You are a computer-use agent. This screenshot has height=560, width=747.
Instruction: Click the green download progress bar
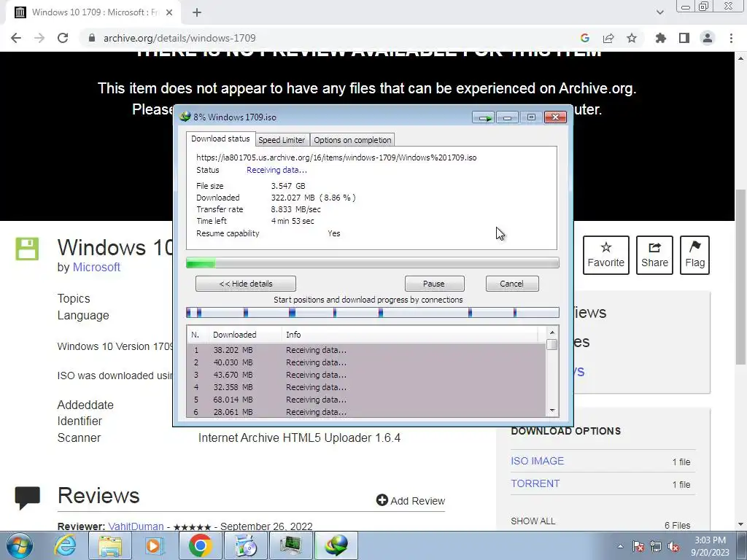click(x=373, y=262)
